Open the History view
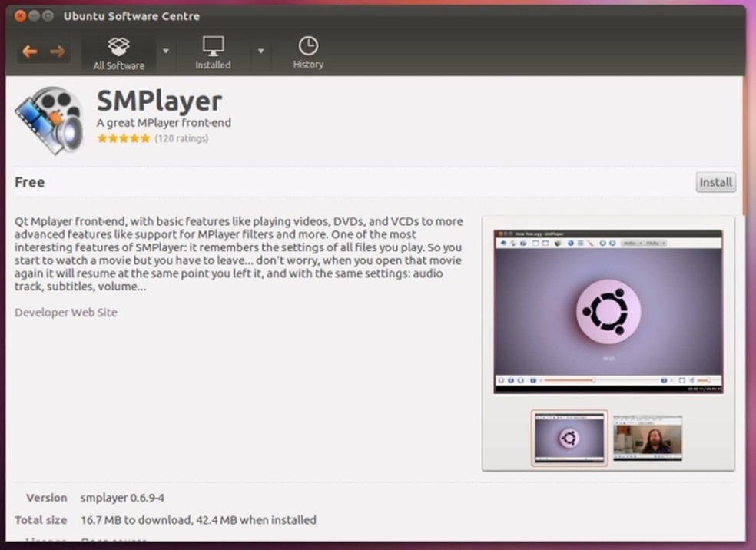 308,53
